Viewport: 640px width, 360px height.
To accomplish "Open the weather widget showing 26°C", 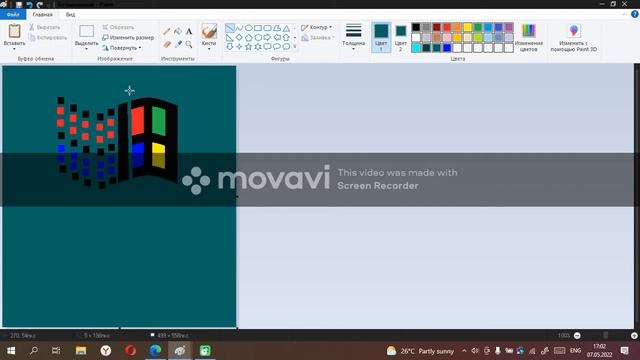I will (420, 351).
